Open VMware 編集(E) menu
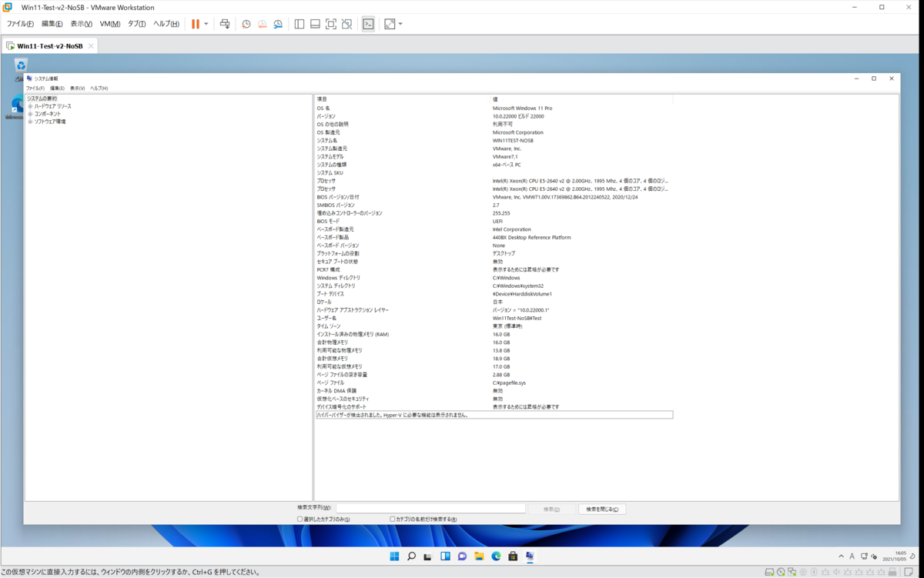Screen dimensions: 924x578 (x=52, y=24)
